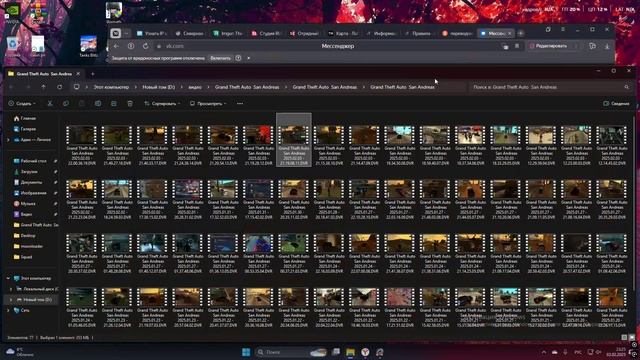The image size is (640, 360).
Task: Expand the Локальный диск (C:) node
Action: click(11, 289)
